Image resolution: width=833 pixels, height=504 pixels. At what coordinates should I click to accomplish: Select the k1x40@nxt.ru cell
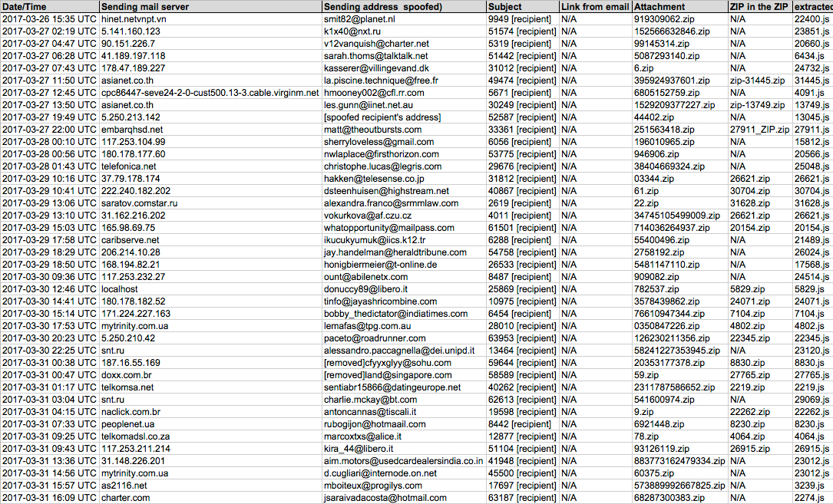[404, 31]
